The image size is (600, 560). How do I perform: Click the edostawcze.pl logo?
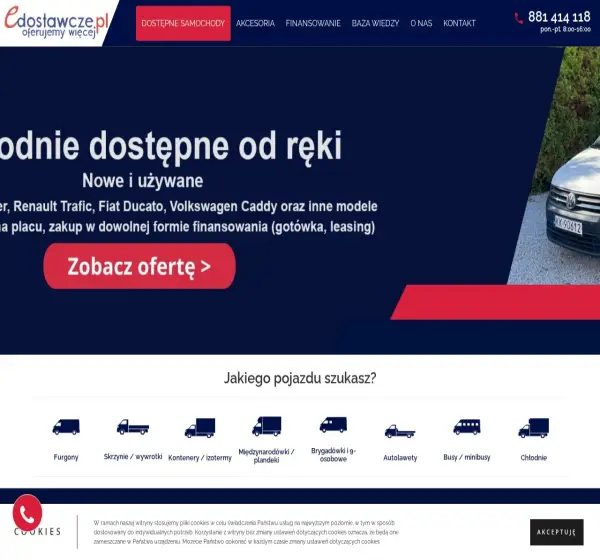click(57, 22)
